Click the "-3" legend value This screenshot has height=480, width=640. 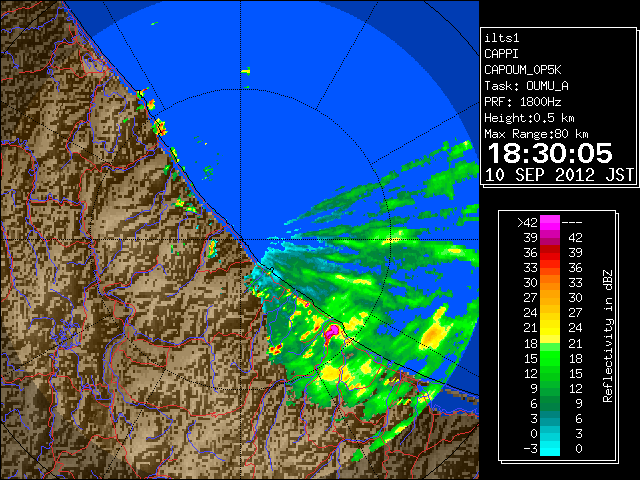(x=530, y=449)
